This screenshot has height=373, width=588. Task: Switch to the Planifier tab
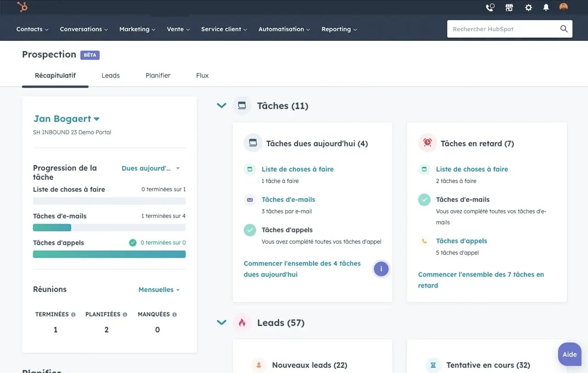pyautogui.click(x=158, y=75)
